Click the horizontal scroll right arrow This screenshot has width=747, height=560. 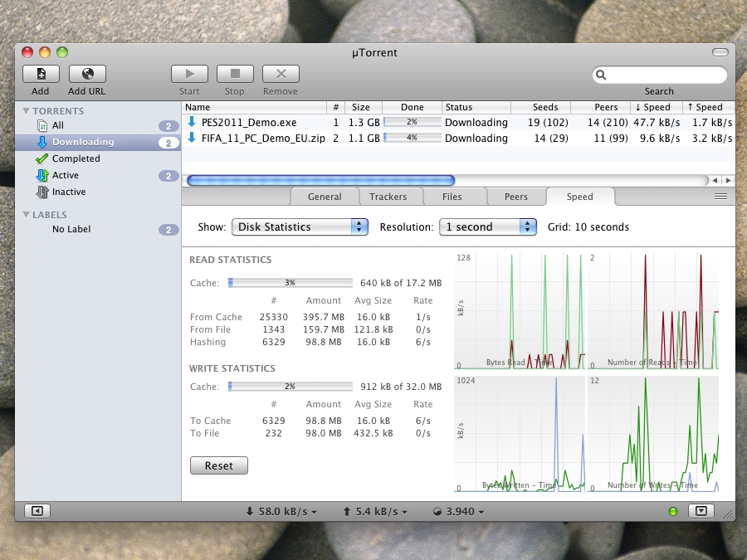[x=728, y=181]
